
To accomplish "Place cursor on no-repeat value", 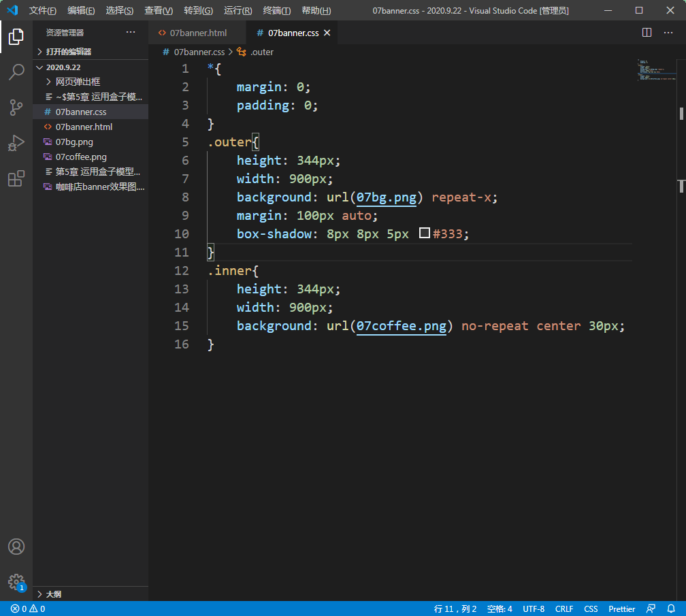I will pos(495,326).
